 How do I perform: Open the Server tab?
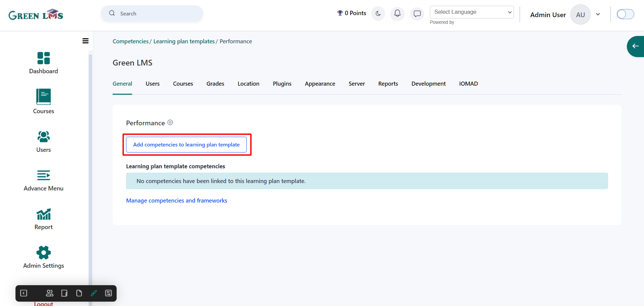(357, 84)
